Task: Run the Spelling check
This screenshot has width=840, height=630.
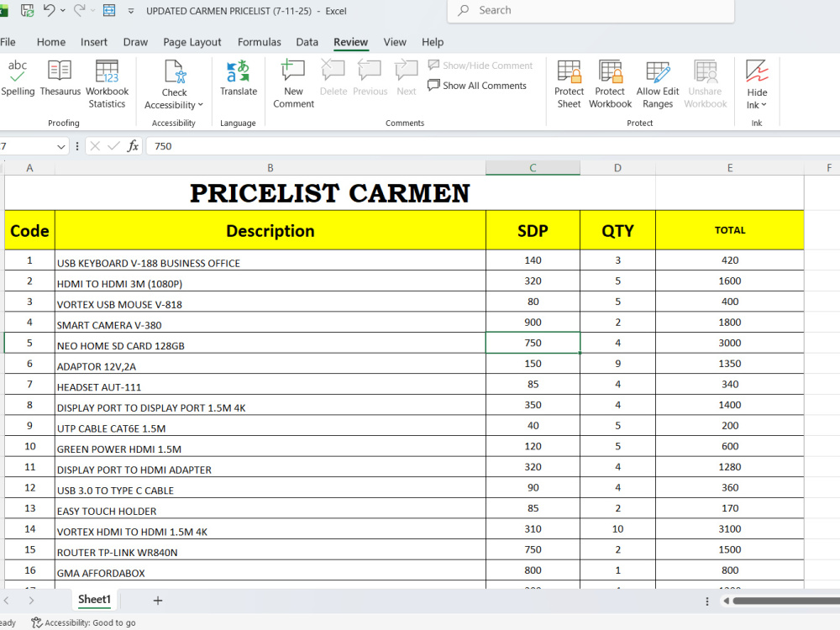Action: pyautogui.click(x=18, y=78)
